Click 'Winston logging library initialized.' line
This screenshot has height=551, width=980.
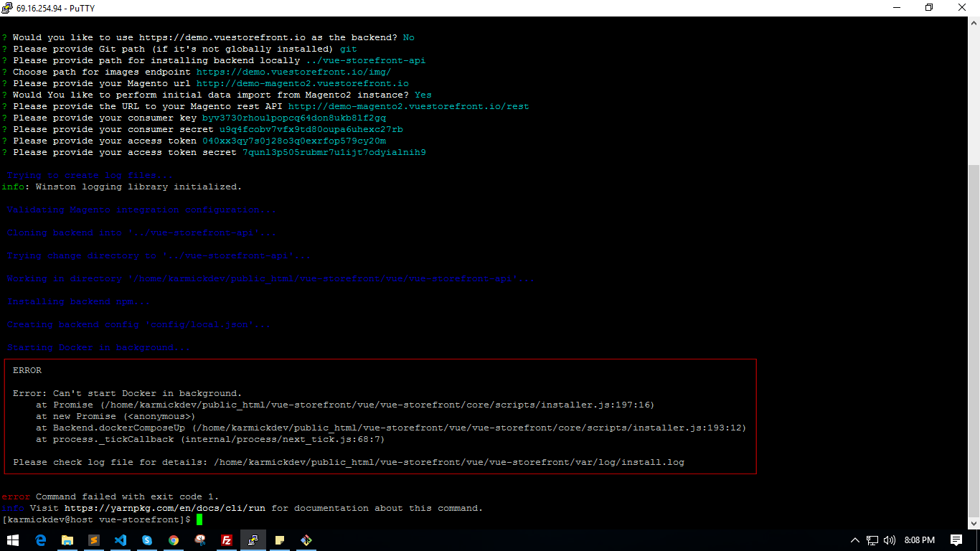[122, 187]
